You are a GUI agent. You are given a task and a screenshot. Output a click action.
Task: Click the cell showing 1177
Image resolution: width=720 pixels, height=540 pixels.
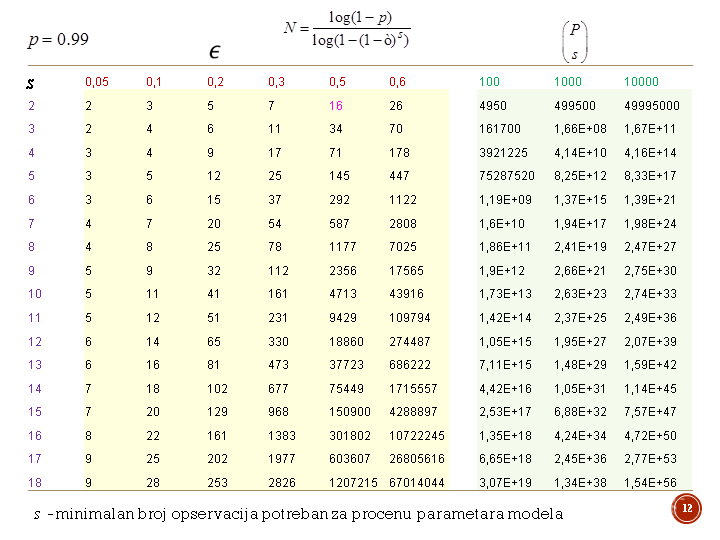click(343, 247)
